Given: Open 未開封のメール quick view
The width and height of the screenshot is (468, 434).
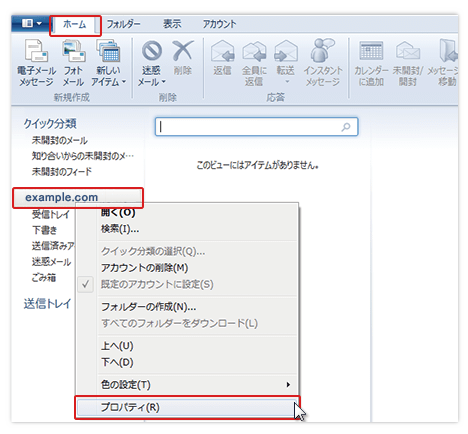Looking at the screenshot, I should pos(60,140).
